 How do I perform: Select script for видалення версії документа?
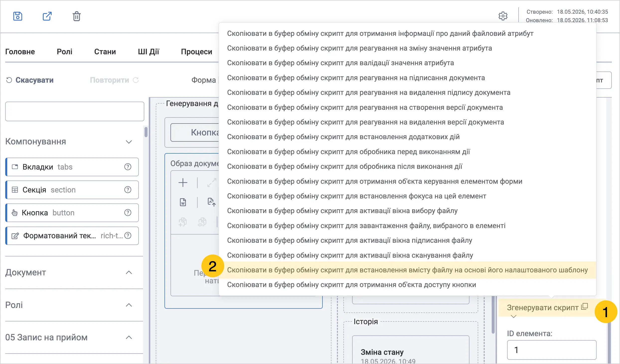point(407,122)
